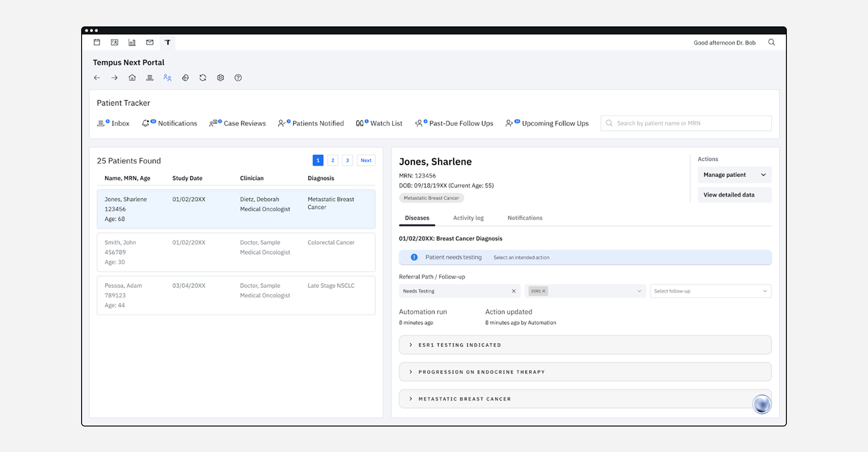This screenshot has height=452, width=868.
Task: Click Select an intended action link
Action: (522, 257)
